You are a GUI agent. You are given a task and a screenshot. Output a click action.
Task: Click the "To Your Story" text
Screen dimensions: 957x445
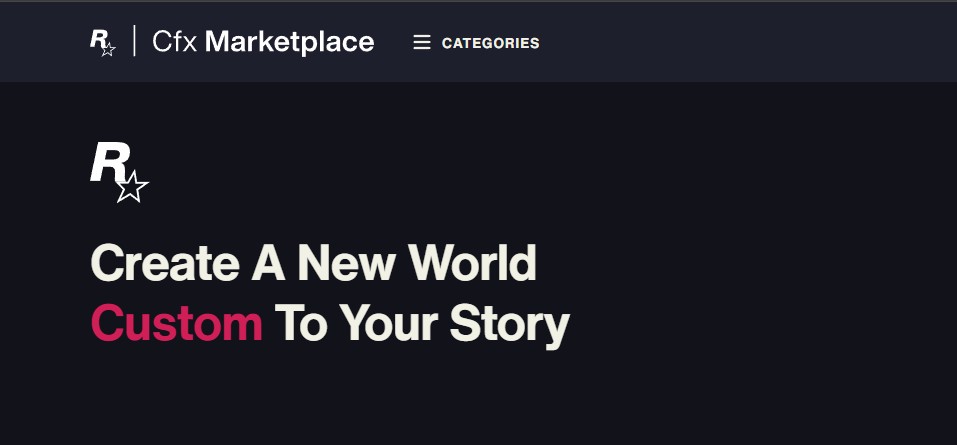pyautogui.click(x=421, y=323)
